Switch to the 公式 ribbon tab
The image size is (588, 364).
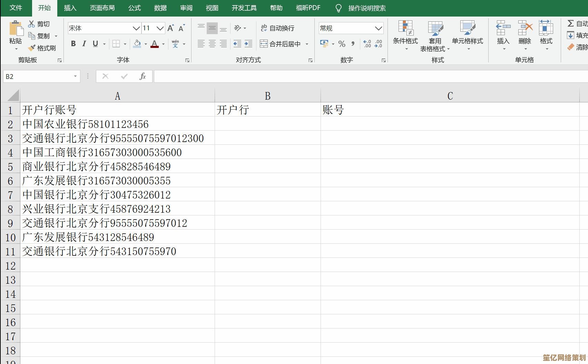(x=134, y=8)
